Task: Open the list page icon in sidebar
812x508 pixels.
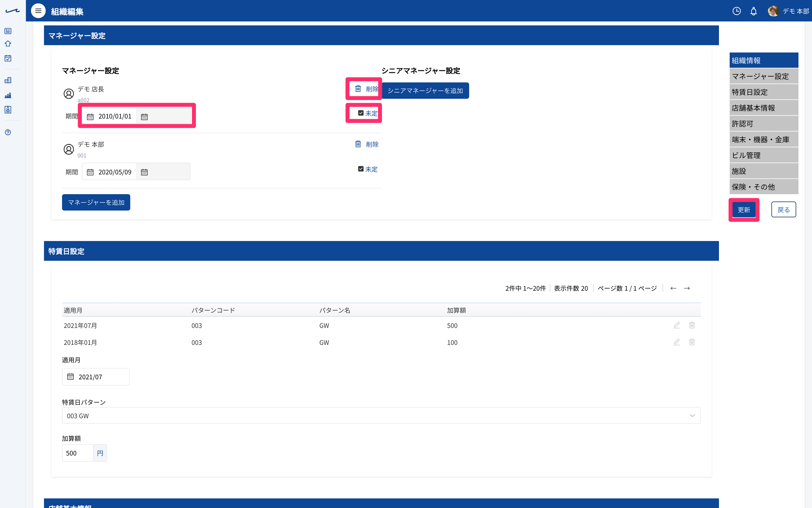Action: tap(8, 31)
